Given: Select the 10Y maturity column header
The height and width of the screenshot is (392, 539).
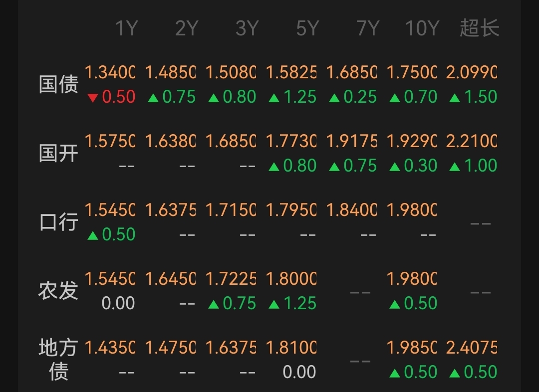Looking at the screenshot, I should [x=421, y=28].
